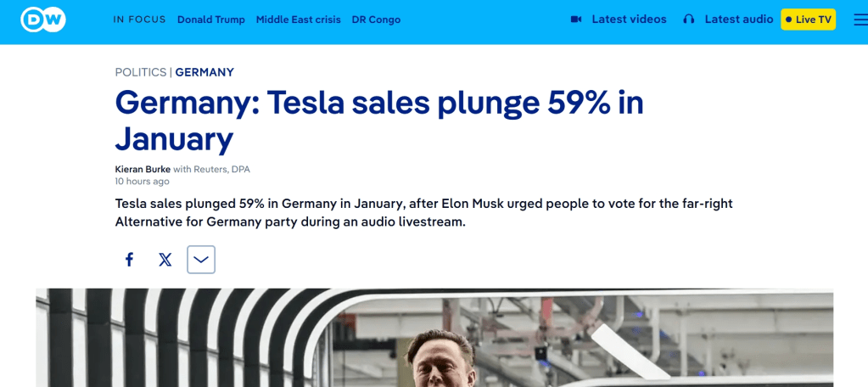
Task: Click the IN FOCUS label
Action: coord(139,20)
